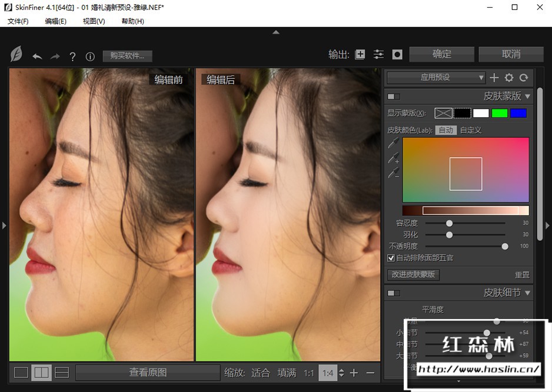The image size is (552, 392).
Task: Toggle the 皮肤细节 panel switch
Action: point(393,293)
